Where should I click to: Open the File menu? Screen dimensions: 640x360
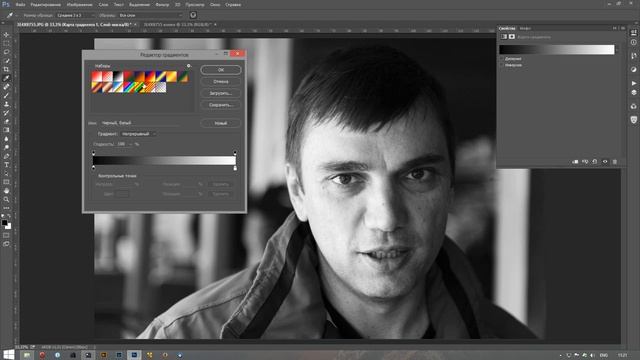(x=20, y=4)
